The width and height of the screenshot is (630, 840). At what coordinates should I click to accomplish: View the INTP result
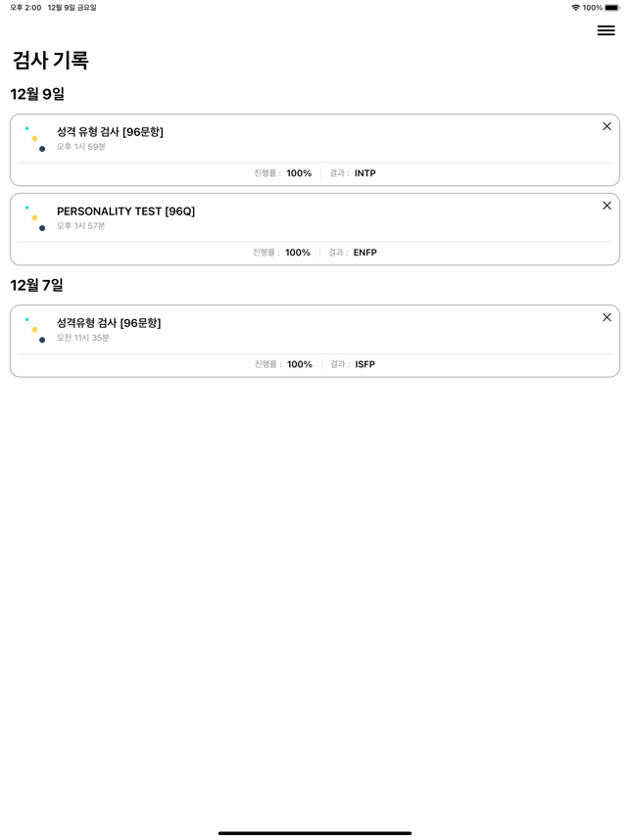coord(364,173)
